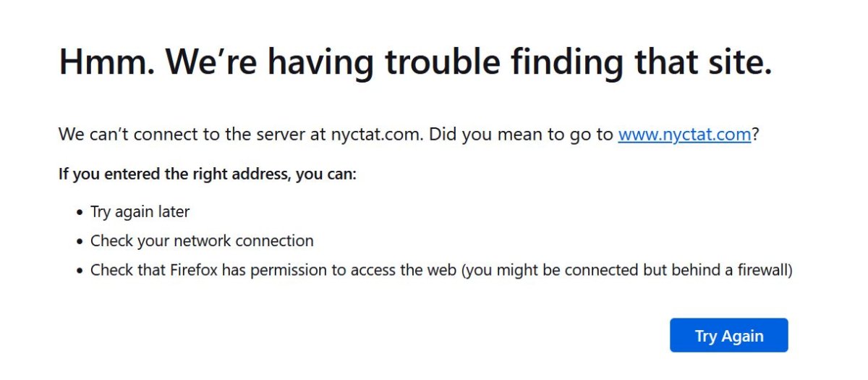Click the word "trouble" in the heading

[441, 61]
